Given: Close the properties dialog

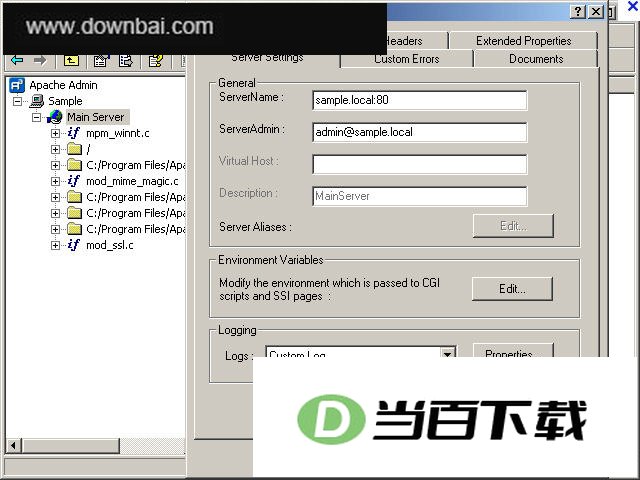Looking at the screenshot, I should click(x=596, y=12).
